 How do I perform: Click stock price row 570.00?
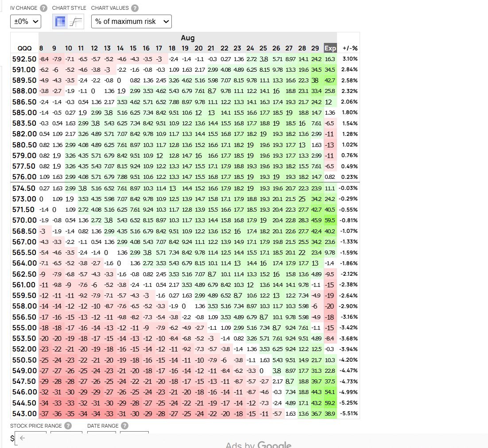point(25,220)
